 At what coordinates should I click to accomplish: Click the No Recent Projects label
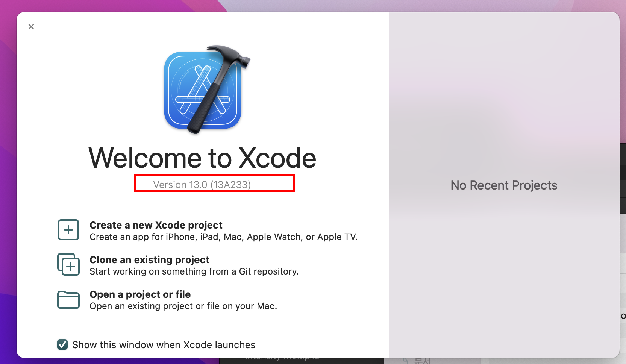pos(504,185)
